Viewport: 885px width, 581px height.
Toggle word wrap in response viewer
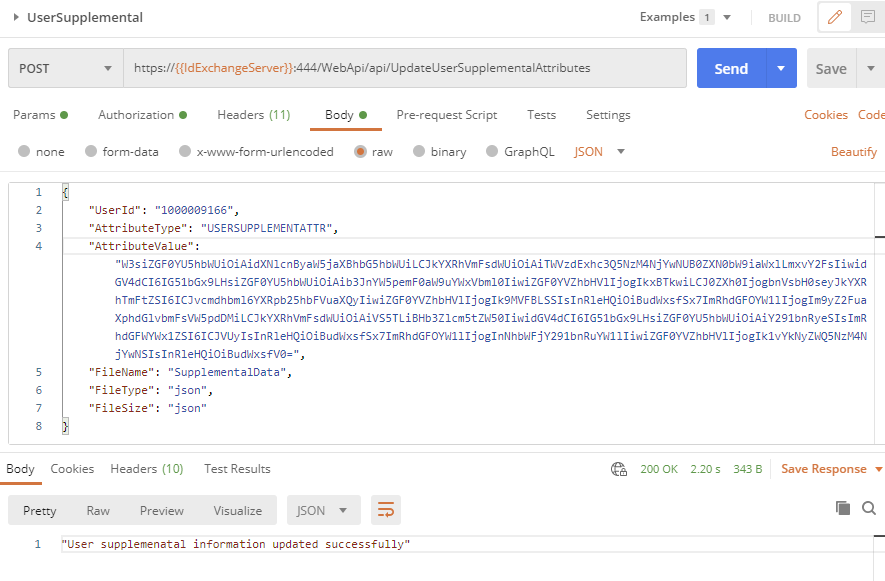pos(386,510)
